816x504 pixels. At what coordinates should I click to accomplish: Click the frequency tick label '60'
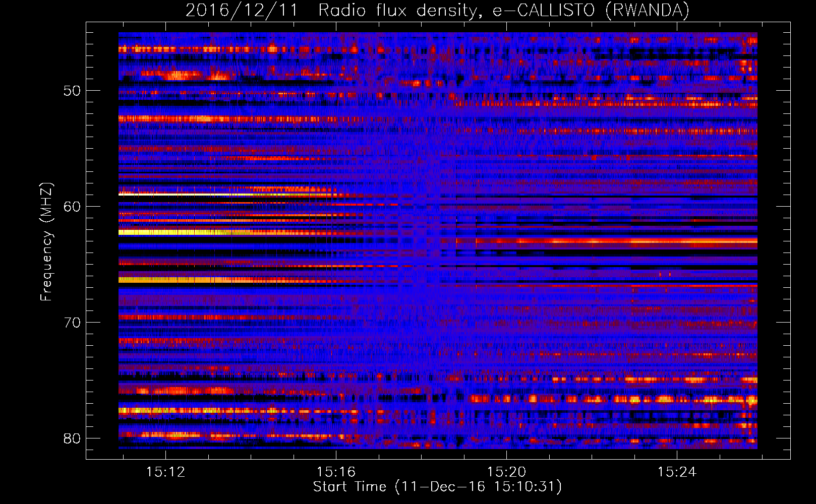tap(72, 207)
